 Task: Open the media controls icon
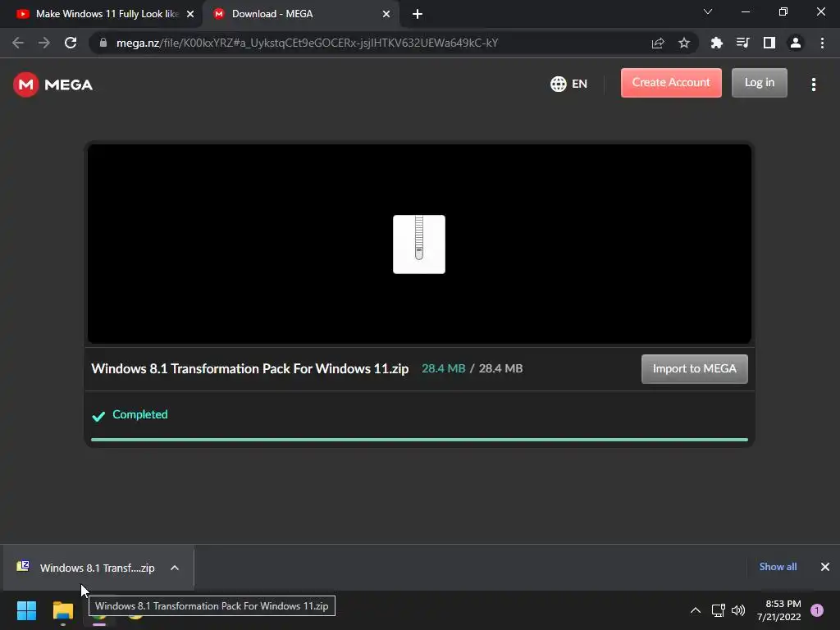[742, 43]
